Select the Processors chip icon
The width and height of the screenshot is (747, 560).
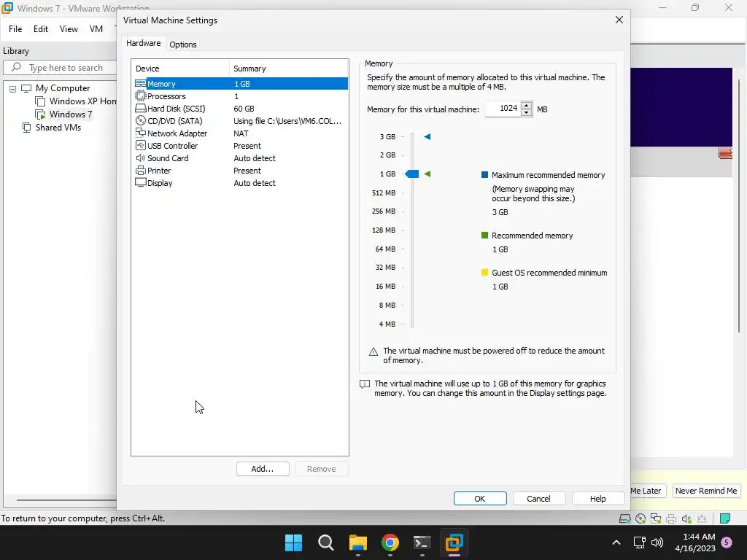[141, 96]
